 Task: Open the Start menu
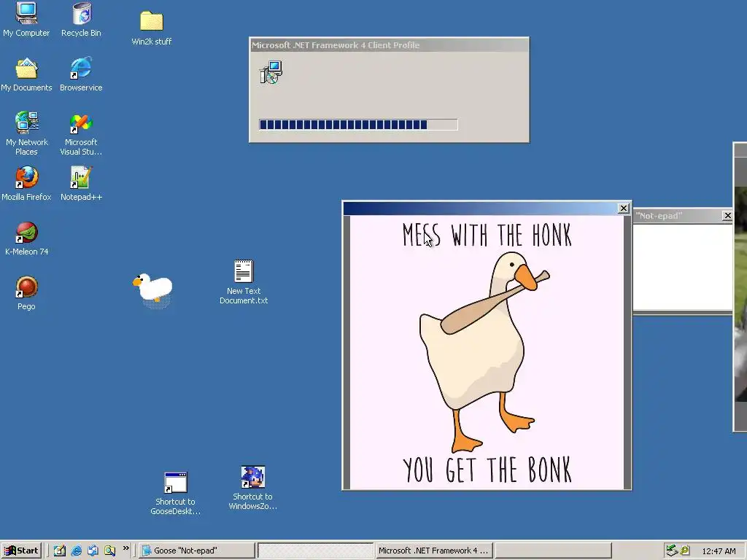pyautogui.click(x=21, y=551)
